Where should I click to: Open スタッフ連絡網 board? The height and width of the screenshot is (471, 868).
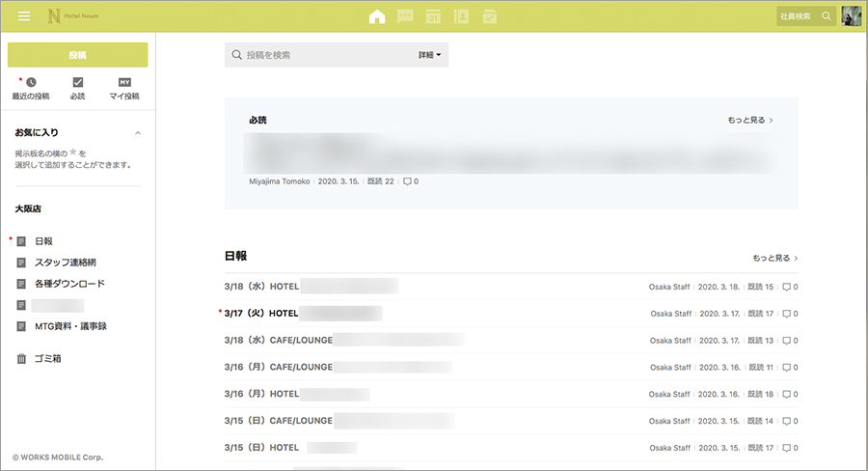(65, 263)
